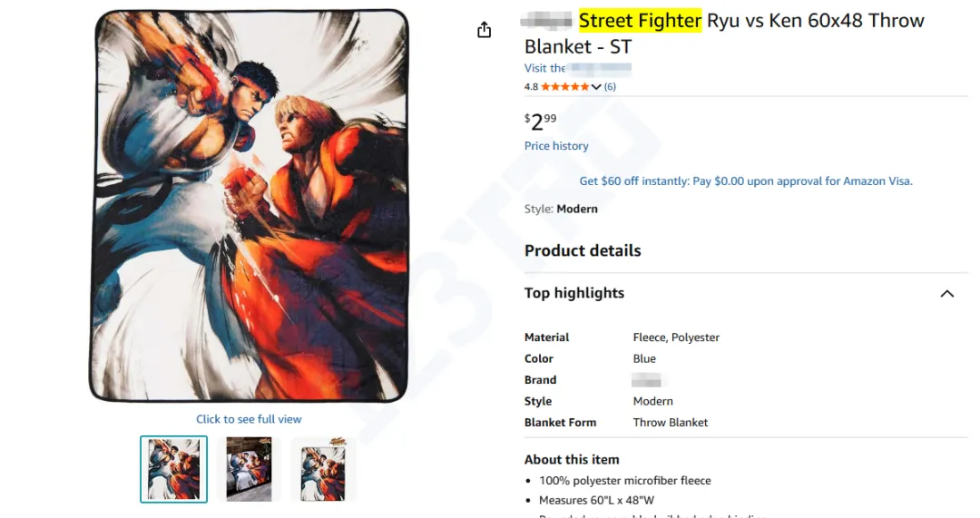Click the Get $60 off Amazon Visa offer

click(x=745, y=181)
